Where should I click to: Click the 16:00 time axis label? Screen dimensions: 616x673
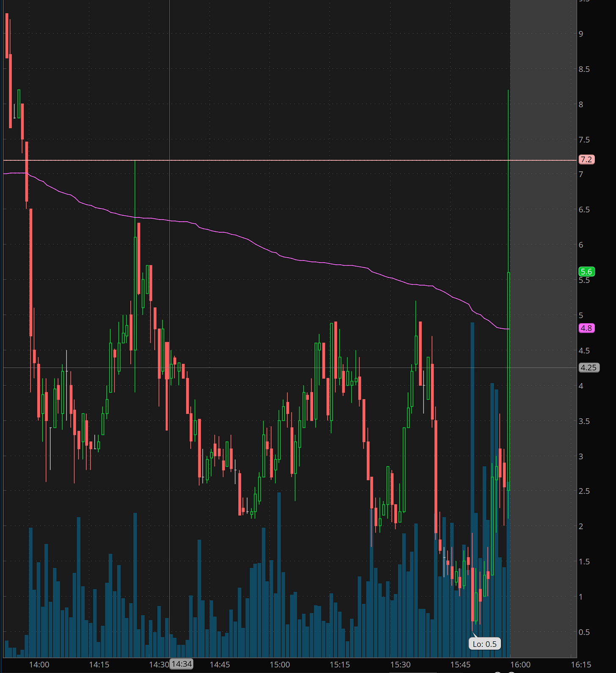click(520, 665)
